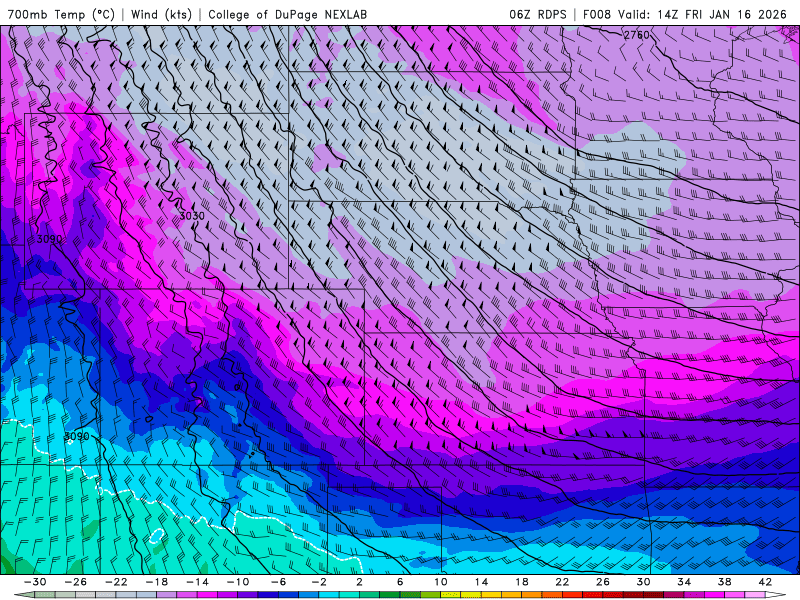The image size is (800, 600).
Task: Click the -10 temperature scale label
Action: point(238,582)
